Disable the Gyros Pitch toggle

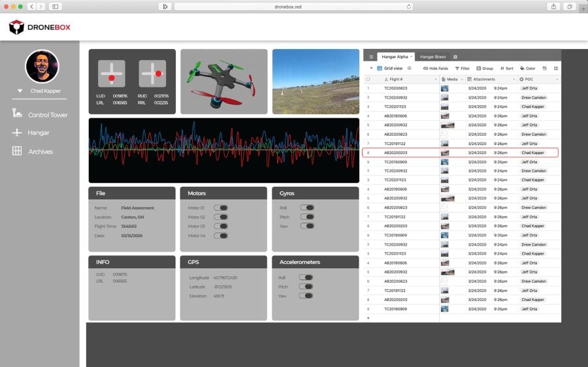point(306,217)
